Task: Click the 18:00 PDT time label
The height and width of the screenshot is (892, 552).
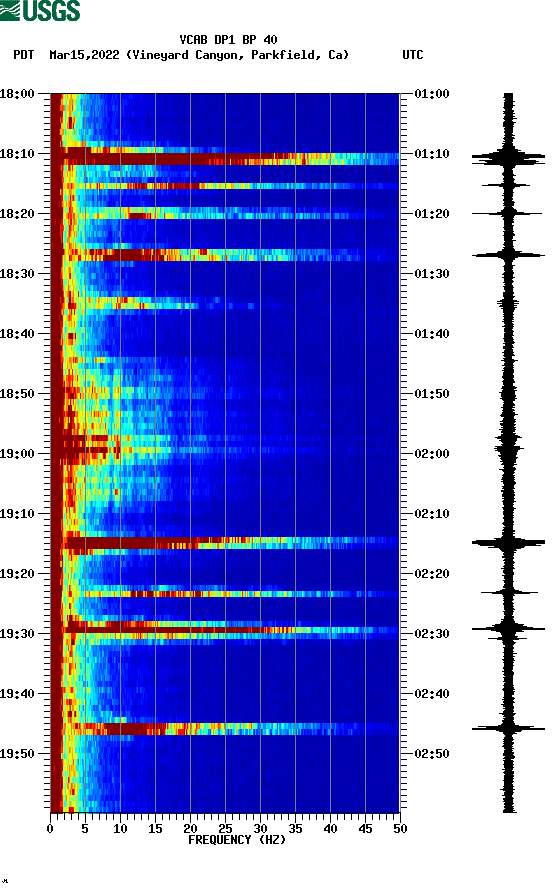Action: click(x=17, y=94)
